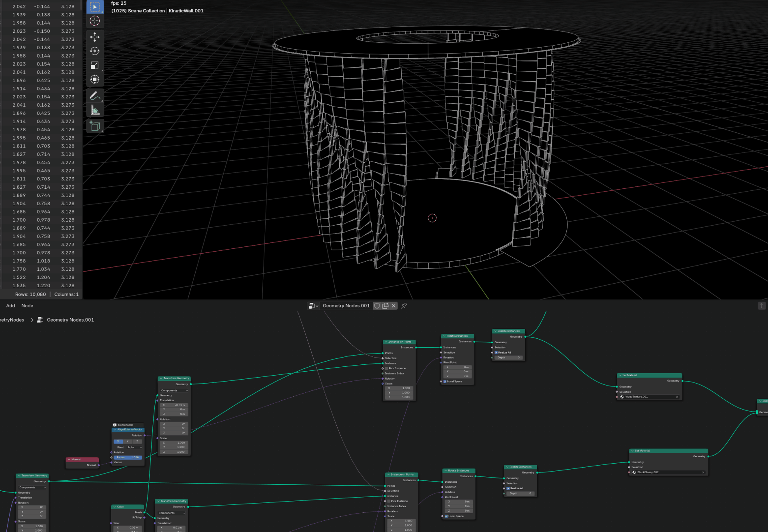Open the Add menu in node editor
768x532 pixels.
click(x=10, y=306)
